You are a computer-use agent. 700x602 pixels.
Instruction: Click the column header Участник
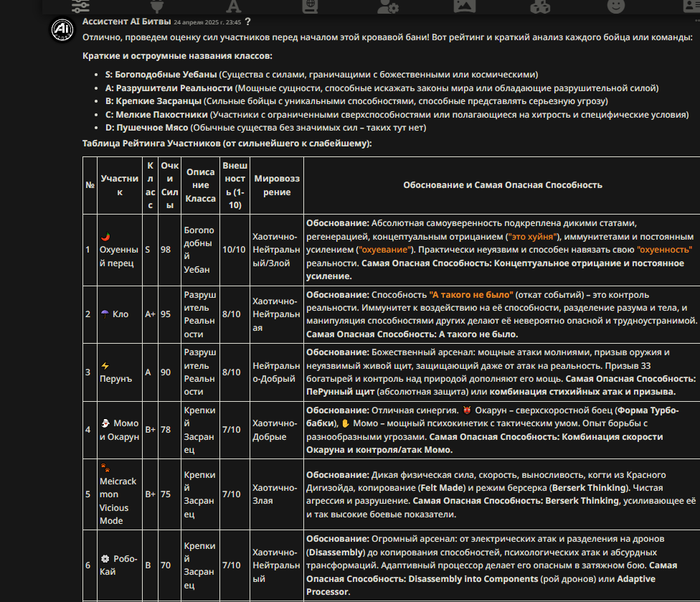[x=120, y=185]
